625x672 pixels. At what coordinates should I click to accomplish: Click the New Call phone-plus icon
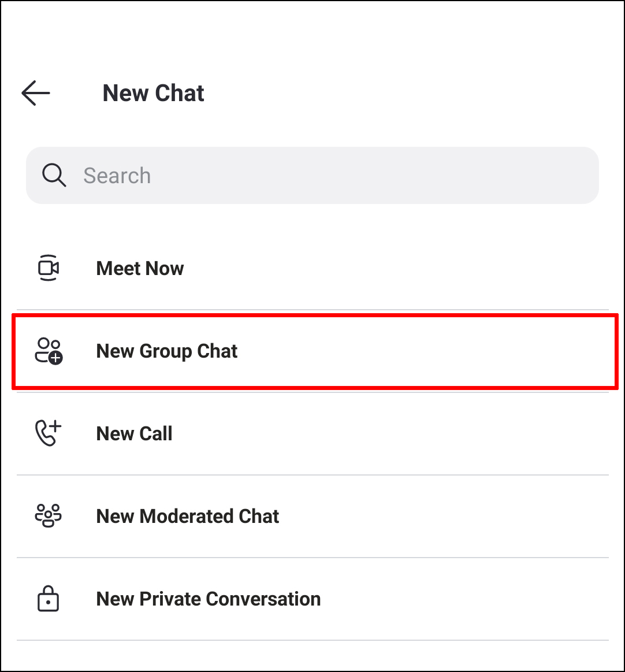point(49,433)
